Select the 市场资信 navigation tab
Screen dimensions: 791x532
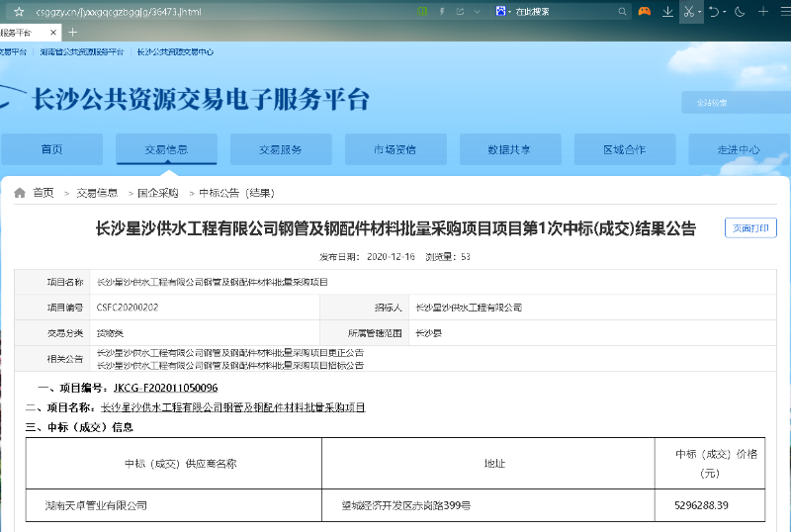pyautogui.click(x=395, y=149)
